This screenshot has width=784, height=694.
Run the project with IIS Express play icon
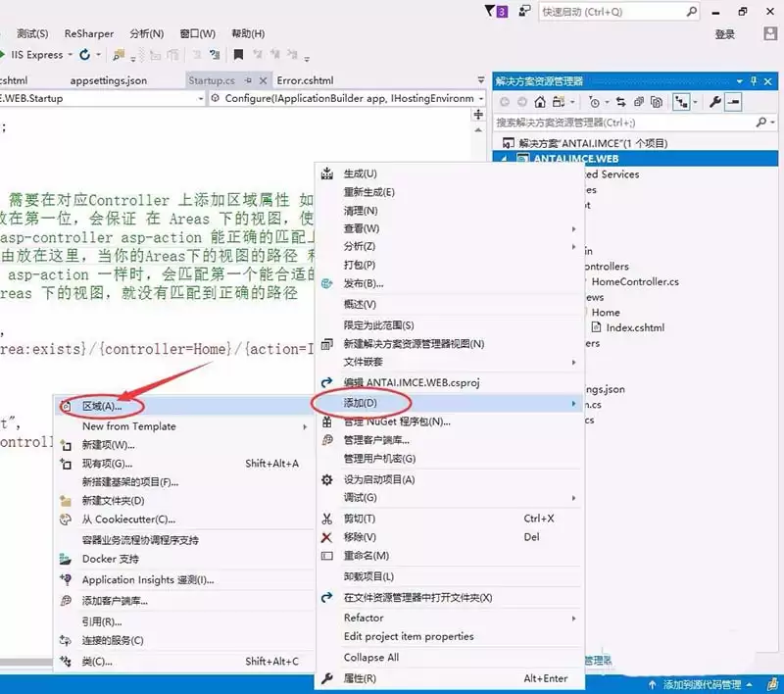tap(5, 56)
